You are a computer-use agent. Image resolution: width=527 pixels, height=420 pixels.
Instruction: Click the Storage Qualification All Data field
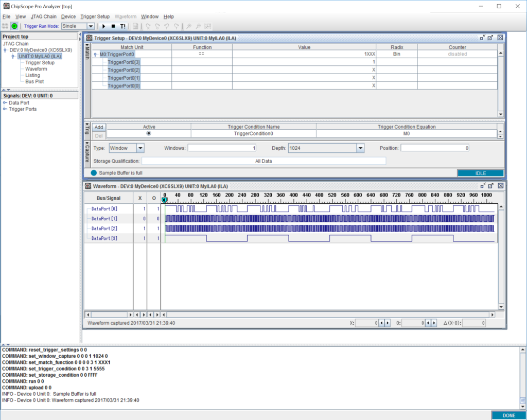pos(263,161)
